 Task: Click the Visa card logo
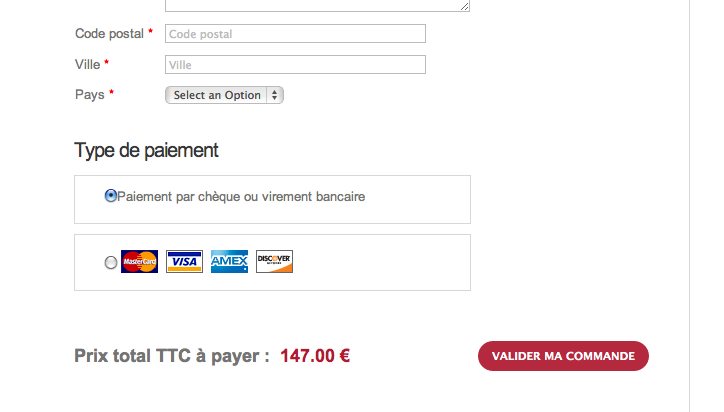[x=184, y=262]
